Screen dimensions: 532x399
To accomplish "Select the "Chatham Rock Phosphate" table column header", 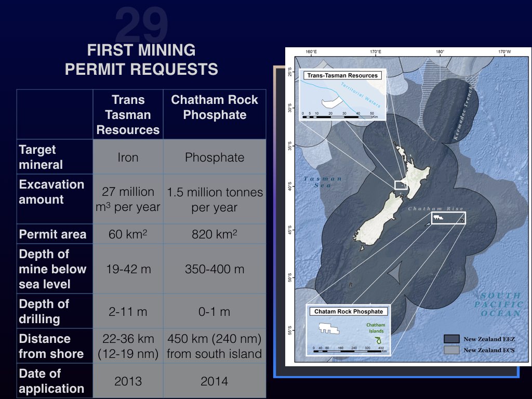I will click(x=215, y=108).
